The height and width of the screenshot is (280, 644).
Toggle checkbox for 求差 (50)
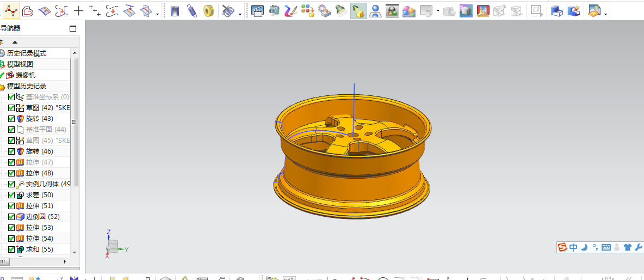pyautogui.click(x=11, y=195)
